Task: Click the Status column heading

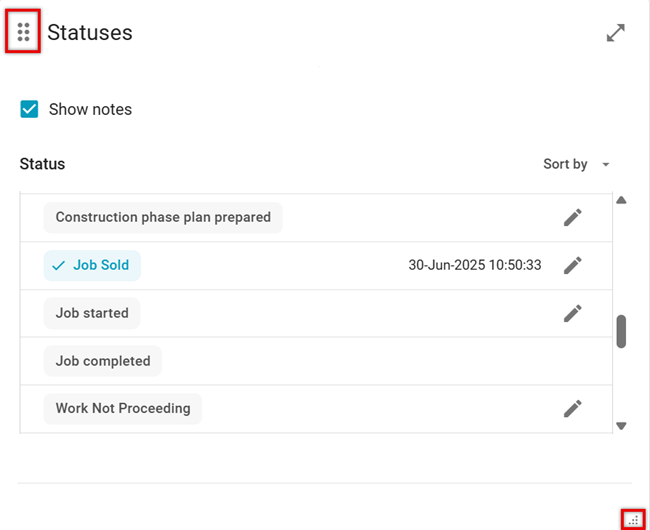Action: (42, 164)
